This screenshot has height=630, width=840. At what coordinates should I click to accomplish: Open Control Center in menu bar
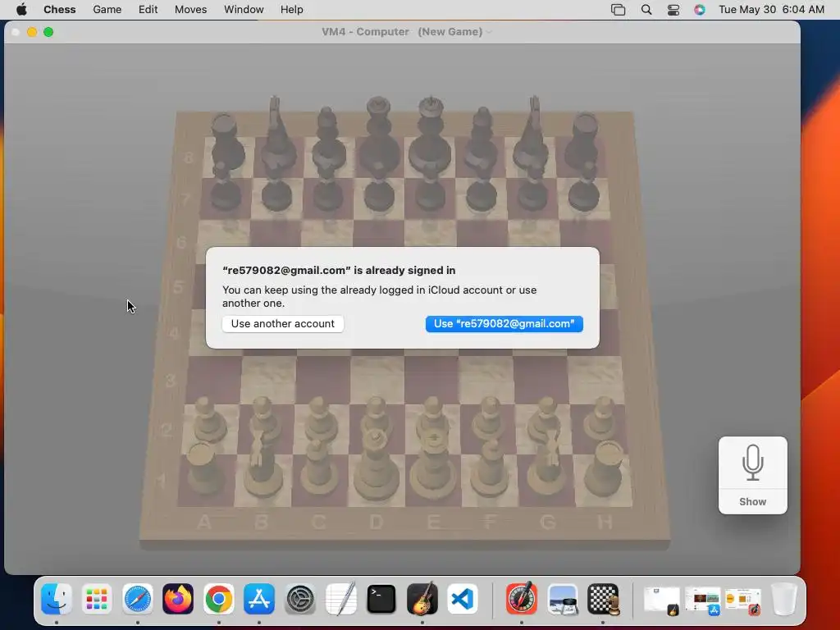(x=673, y=10)
